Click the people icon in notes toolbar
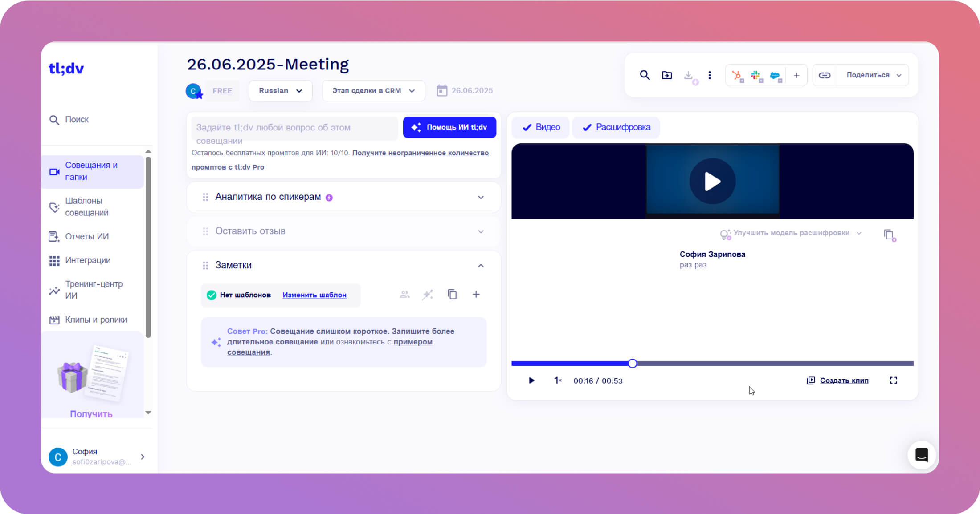 pyautogui.click(x=404, y=295)
